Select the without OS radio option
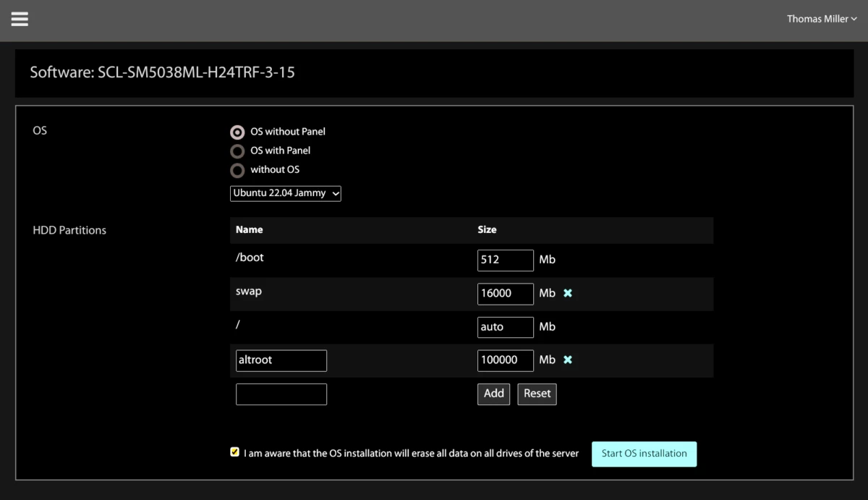Viewport: 868px width, 500px height. pyautogui.click(x=237, y=171)
